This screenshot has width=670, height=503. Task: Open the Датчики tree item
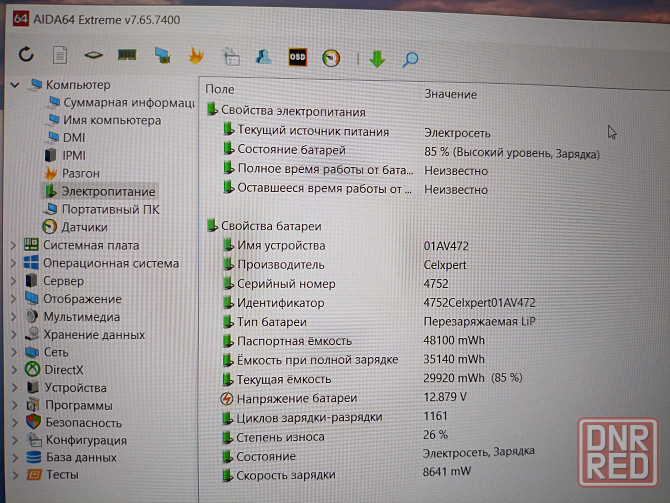(x=75, y=227)
